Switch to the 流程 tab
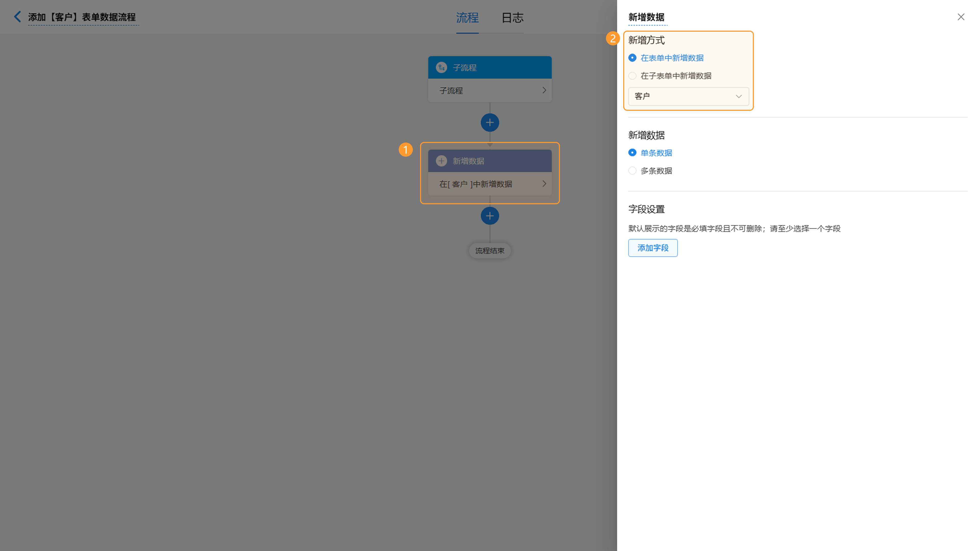 tap(467, 18)
